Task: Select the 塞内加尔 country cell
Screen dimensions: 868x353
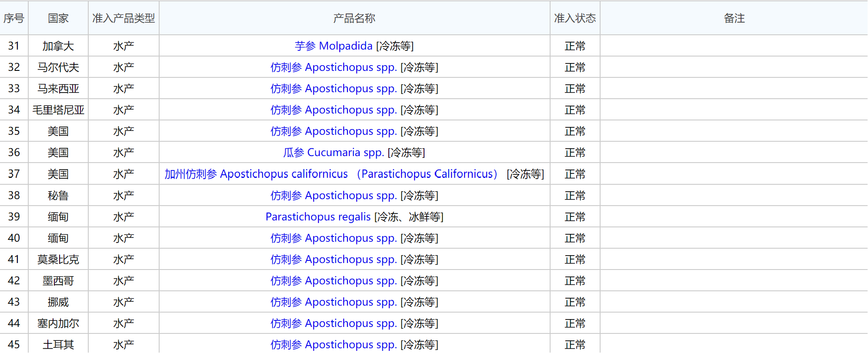Action: pos(58,323)
